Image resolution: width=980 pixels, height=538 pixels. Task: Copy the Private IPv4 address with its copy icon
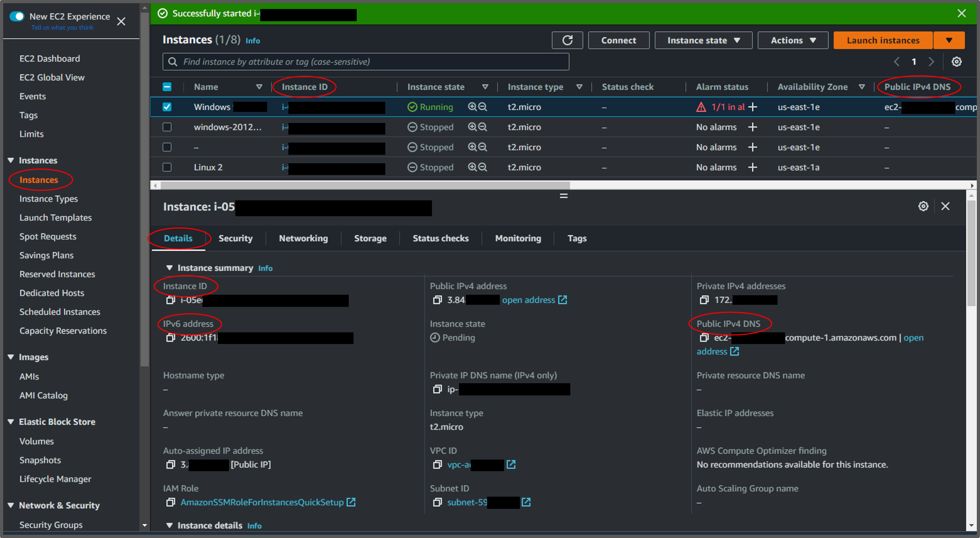704,299
